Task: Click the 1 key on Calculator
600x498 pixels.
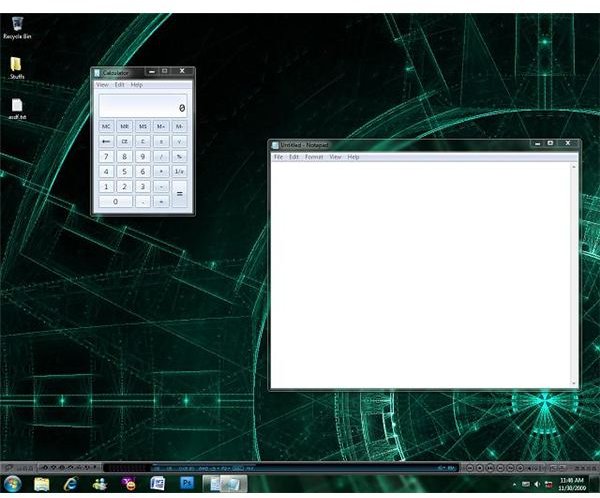Action: coord(106,187)
